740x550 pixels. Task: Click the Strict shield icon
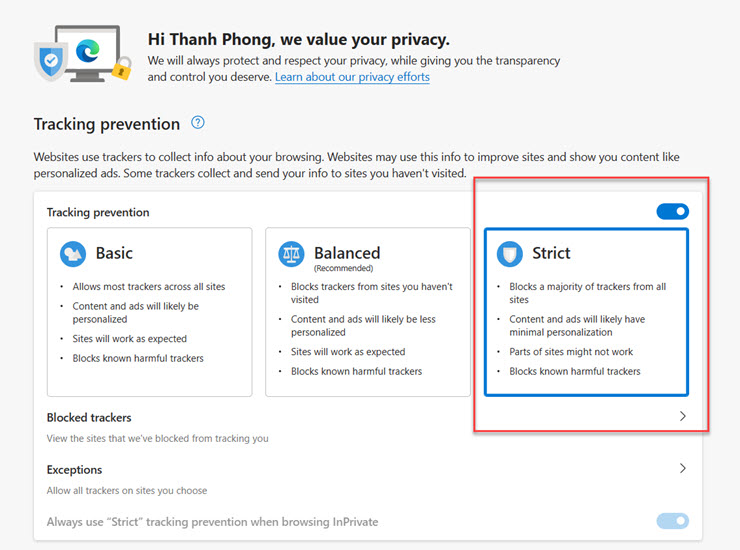click(x=510, y=254)
